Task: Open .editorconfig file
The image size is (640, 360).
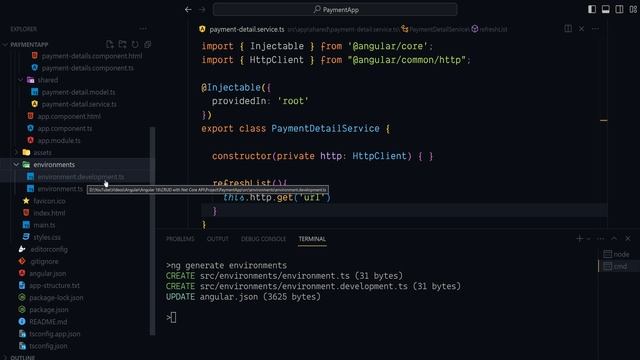Action: point(49,249)
